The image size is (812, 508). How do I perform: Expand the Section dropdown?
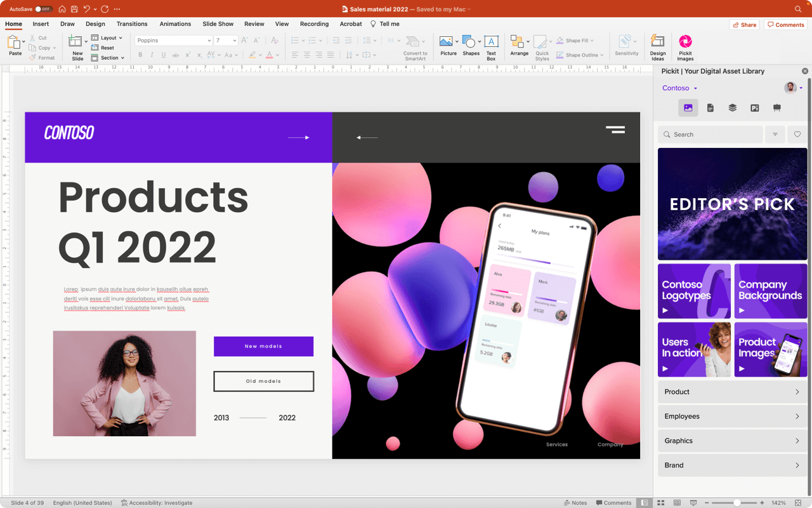click(107, 58)
